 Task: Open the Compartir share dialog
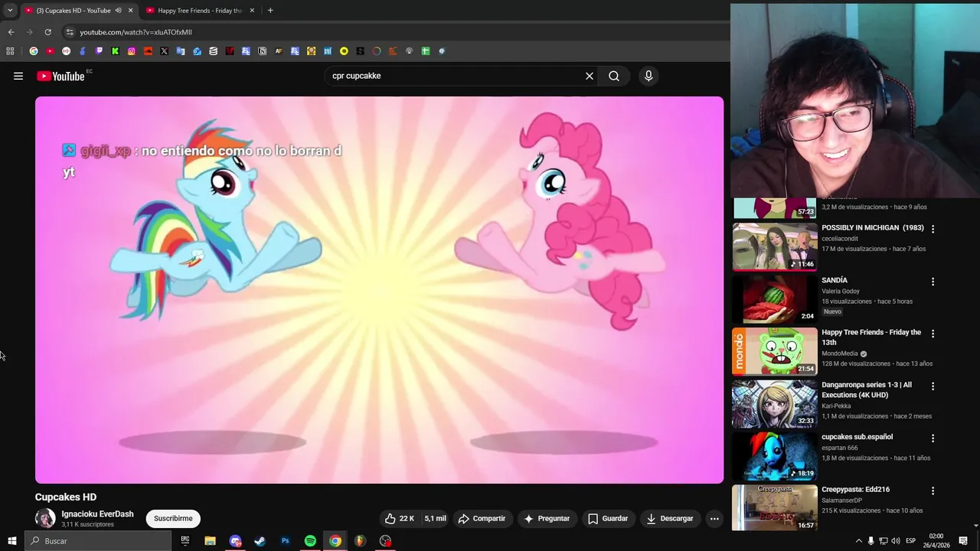point(482,518)
